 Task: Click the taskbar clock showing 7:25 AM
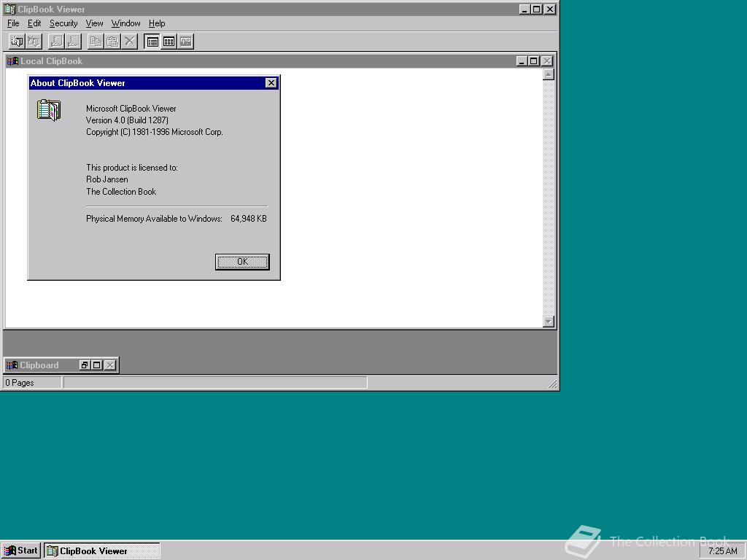pyautogui.click(x=722, y=551)
